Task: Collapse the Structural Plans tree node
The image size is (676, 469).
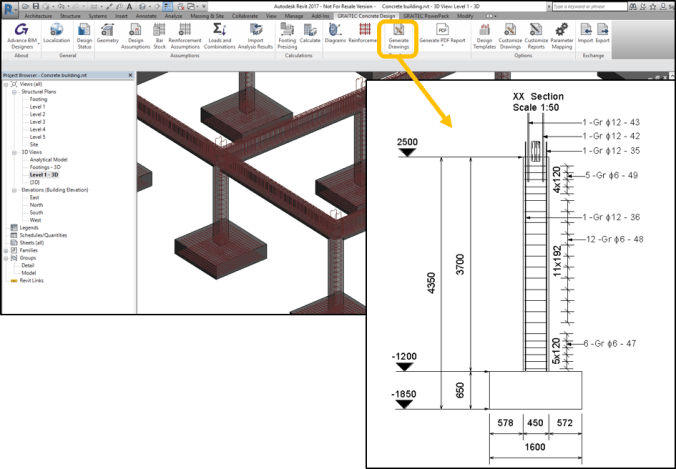Action: tap(16, 93)
